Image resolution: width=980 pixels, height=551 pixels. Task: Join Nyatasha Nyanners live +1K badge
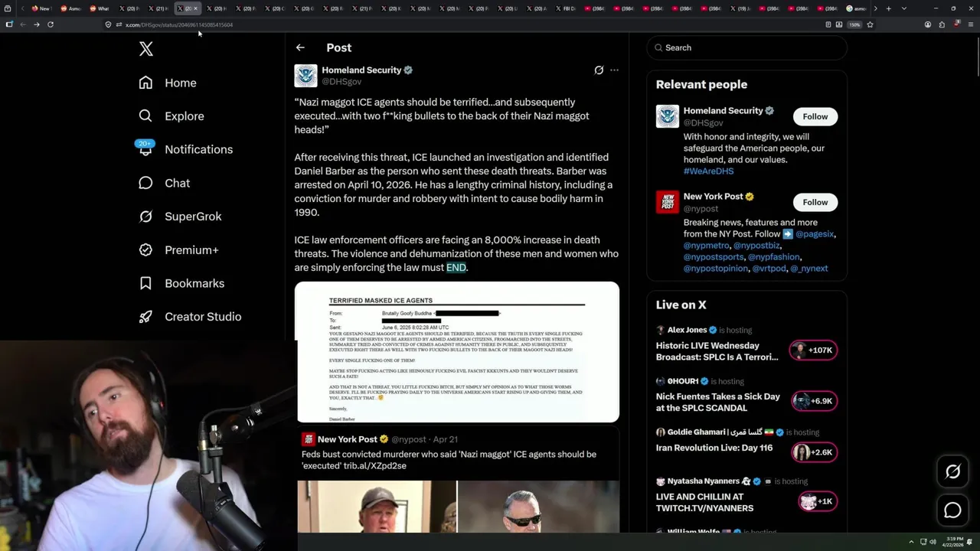pyautogui.click(x=816, y=501)
